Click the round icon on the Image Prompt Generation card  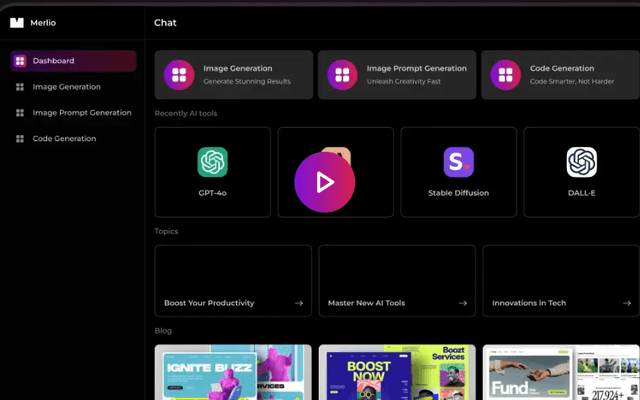342,75
